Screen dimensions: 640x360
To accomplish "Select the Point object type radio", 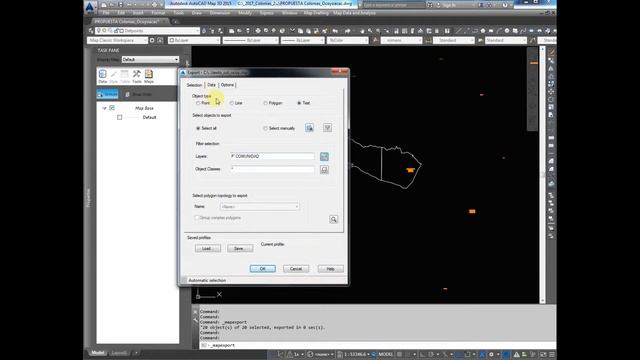I will (198, 103).
